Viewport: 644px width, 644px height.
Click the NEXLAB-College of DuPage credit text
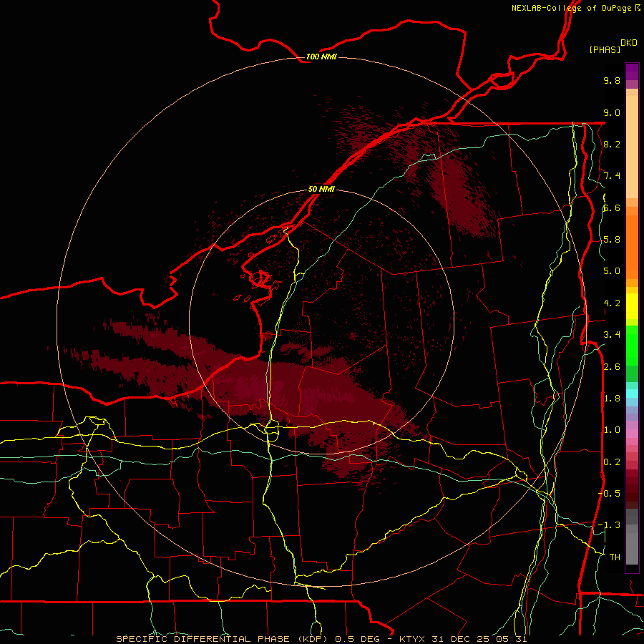coord(571,8)
